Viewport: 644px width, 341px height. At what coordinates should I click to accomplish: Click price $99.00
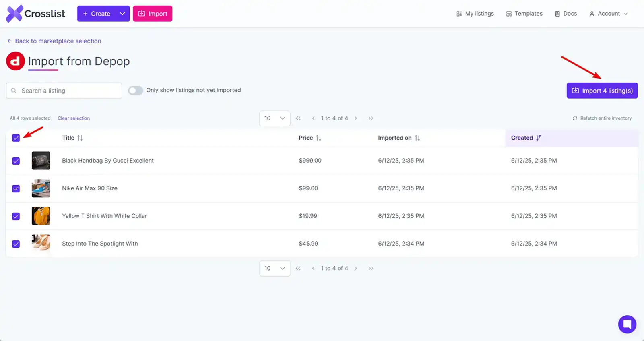[308, 188]
